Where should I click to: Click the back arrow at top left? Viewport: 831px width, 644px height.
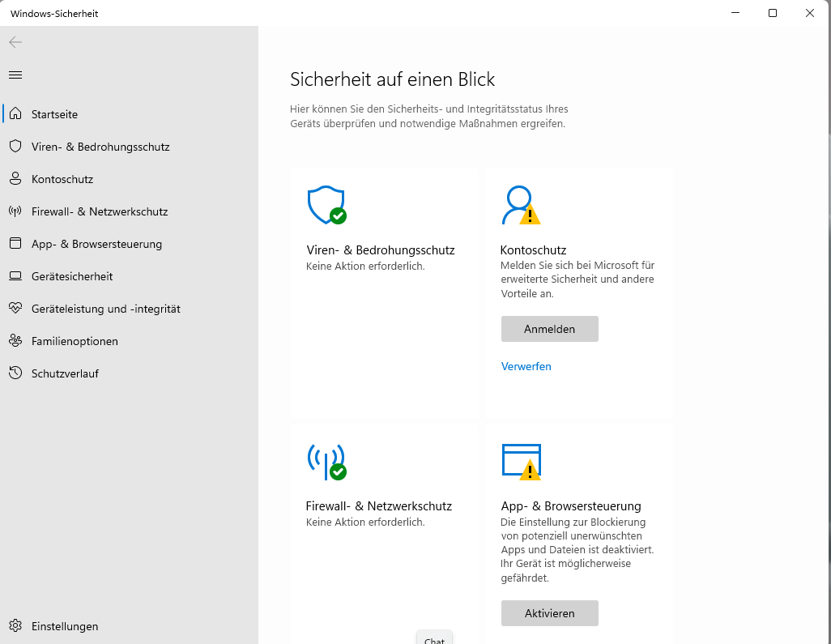[15, 42]
